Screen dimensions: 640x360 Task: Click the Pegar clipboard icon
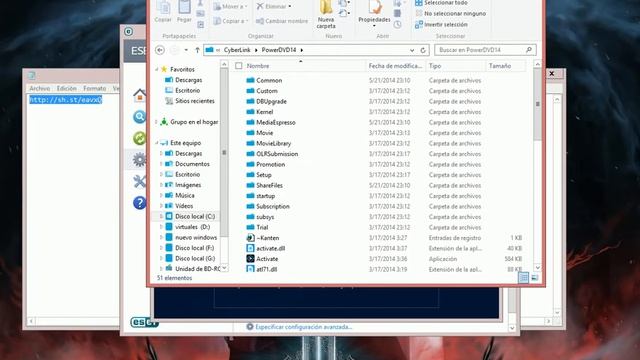pyautogui.click(x=184, y=11)
